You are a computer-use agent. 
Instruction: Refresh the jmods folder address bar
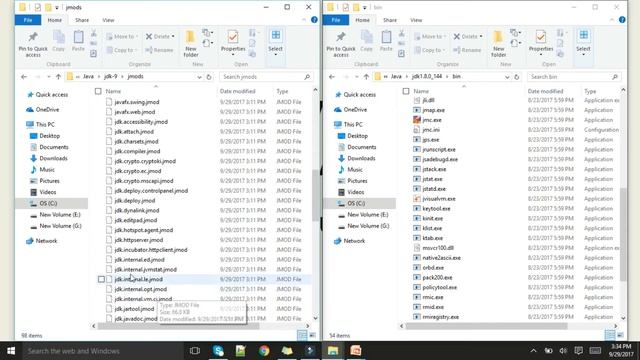pos(209,77)
